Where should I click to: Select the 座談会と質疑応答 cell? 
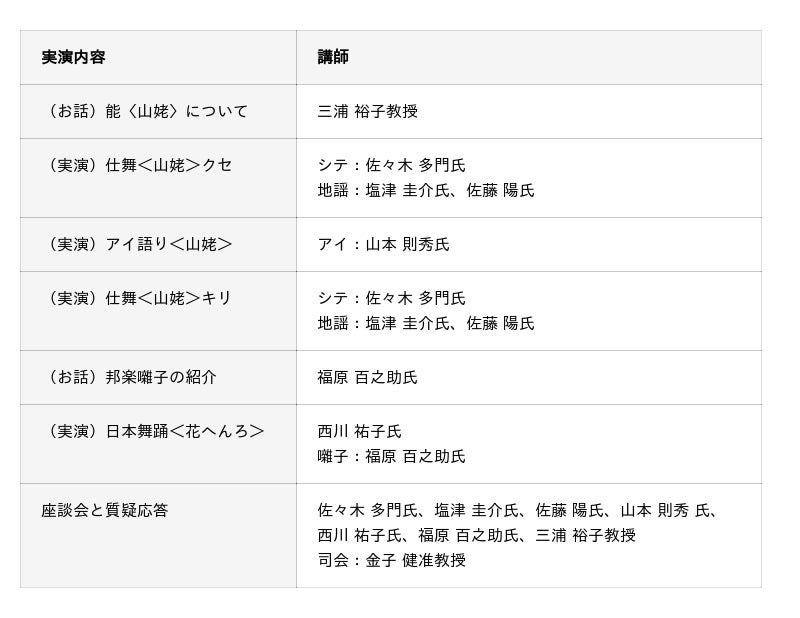[105, 511]
